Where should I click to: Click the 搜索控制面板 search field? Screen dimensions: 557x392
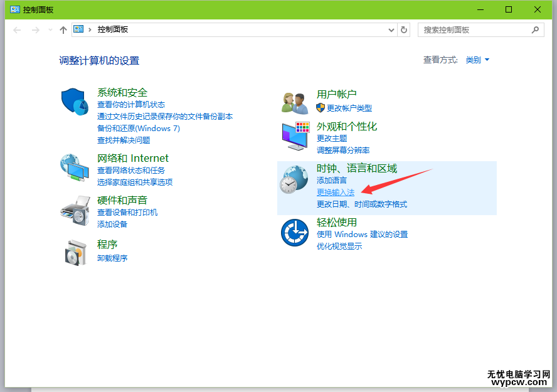coord(480,30)
